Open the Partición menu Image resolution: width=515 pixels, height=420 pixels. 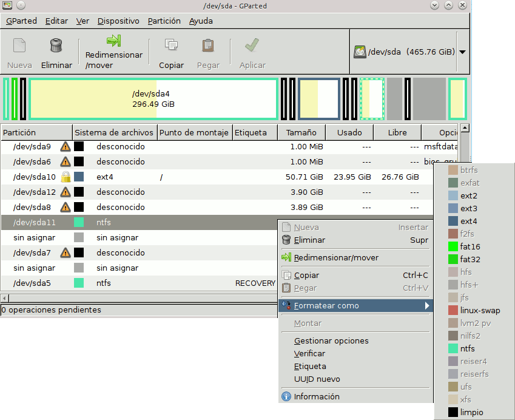pos(164,20)
